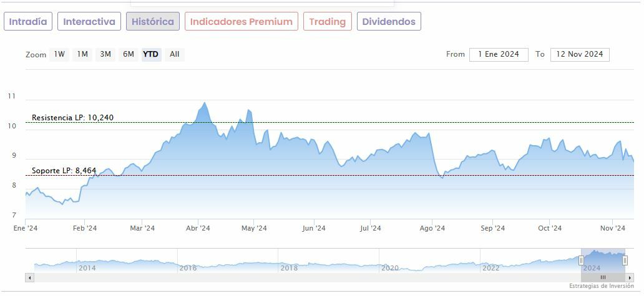The image size is (644, 296).
Task: Select the YTD zoom option
Action: (x=151, y=54)
